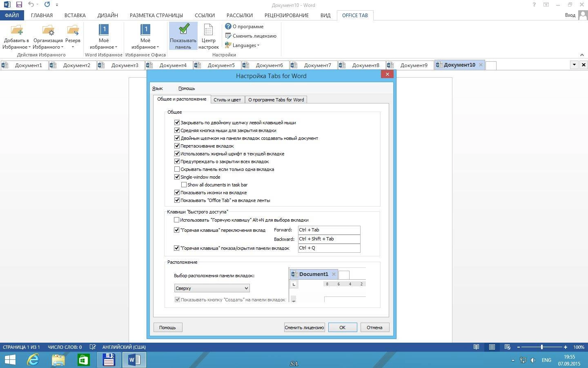Click the new empty tab button after Документ10
Viewport: 588px width, 368px height.
(491, 65)
